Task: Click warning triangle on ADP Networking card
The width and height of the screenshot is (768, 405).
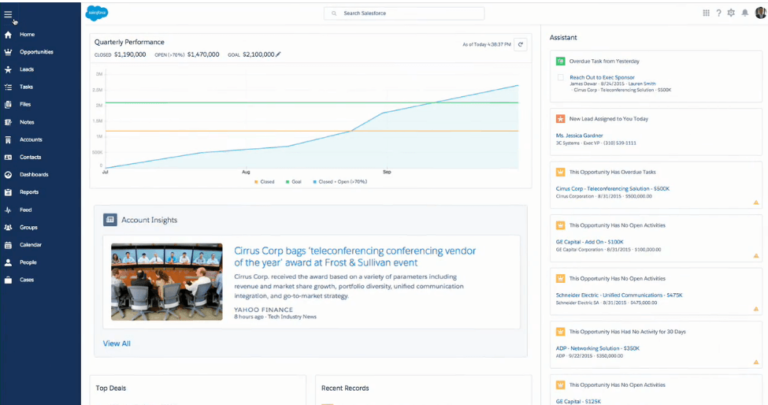Action: 756,362
